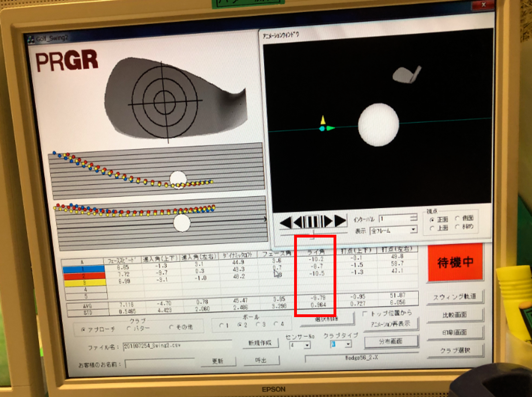Click the 比較画面 comparison button
This screenshot has height=397, width=532.
pyautogui.click(x=455, y=315)
